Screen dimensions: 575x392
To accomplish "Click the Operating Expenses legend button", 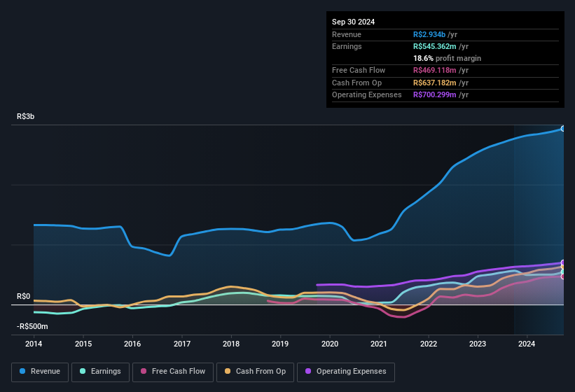I will coord(346,371).
